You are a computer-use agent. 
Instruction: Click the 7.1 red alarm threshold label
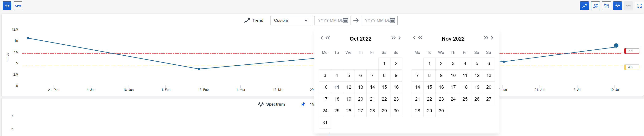tap(632, 51)
